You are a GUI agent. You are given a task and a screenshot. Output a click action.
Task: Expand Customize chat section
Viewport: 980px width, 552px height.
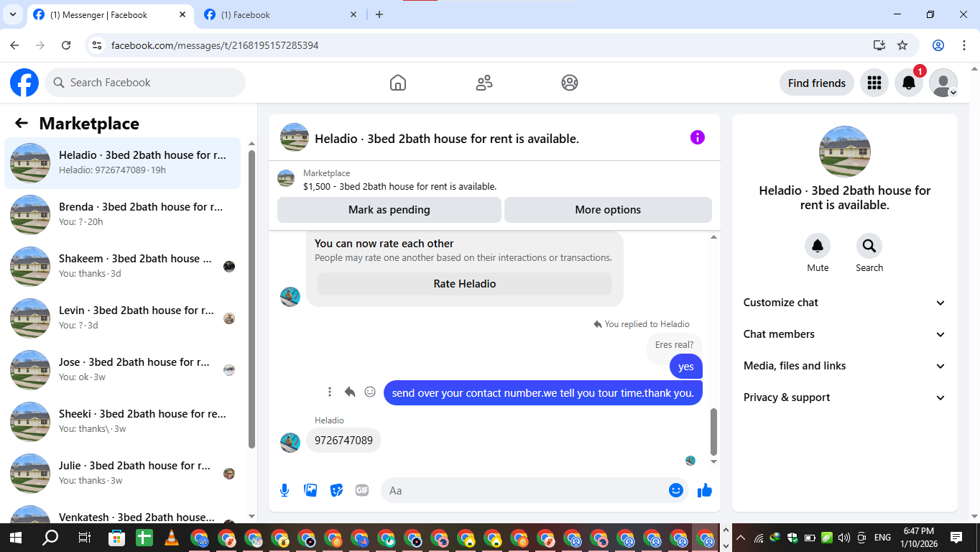pyautogui.click(x=845, y=303)
